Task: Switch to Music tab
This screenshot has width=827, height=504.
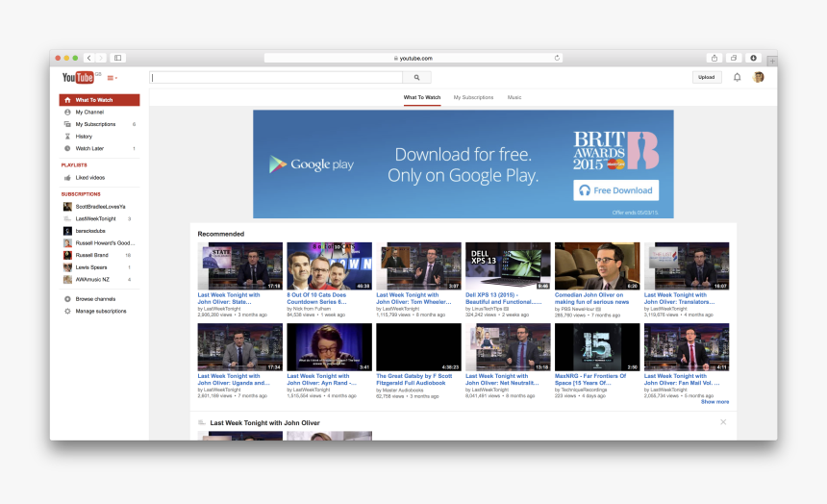Action: pos(514,98)
